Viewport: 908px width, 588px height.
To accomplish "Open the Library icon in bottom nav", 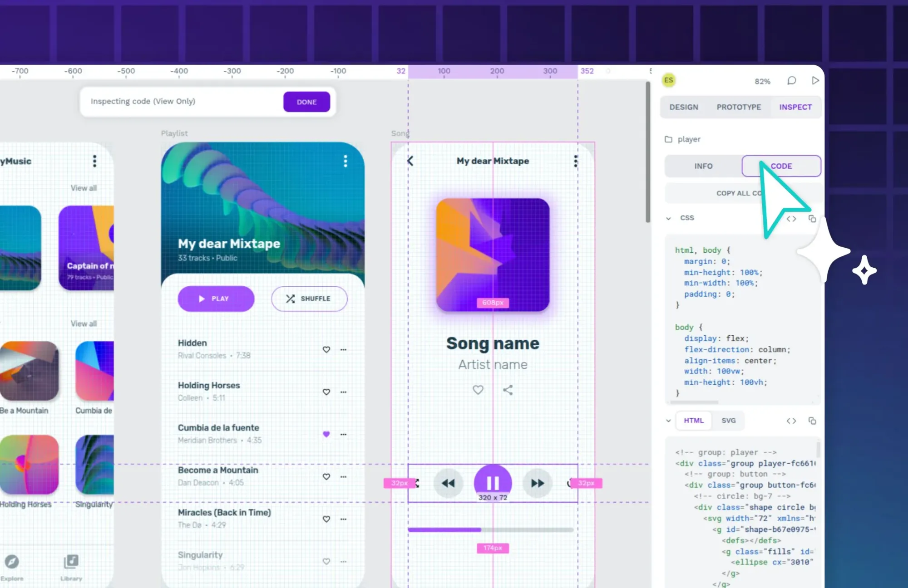I will point(71,562).
